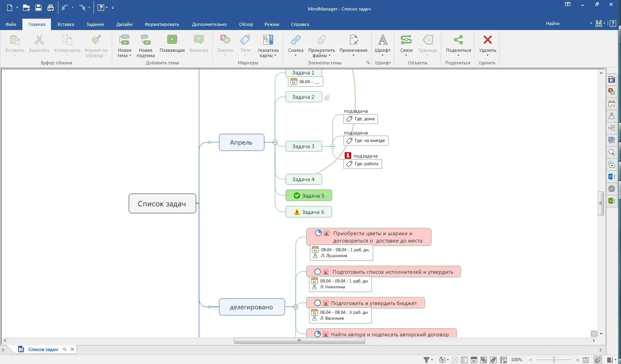The width and height of the screenshot is (621, 364).
Task: Click the red Удалить delete icon
Action: (488, 40)
